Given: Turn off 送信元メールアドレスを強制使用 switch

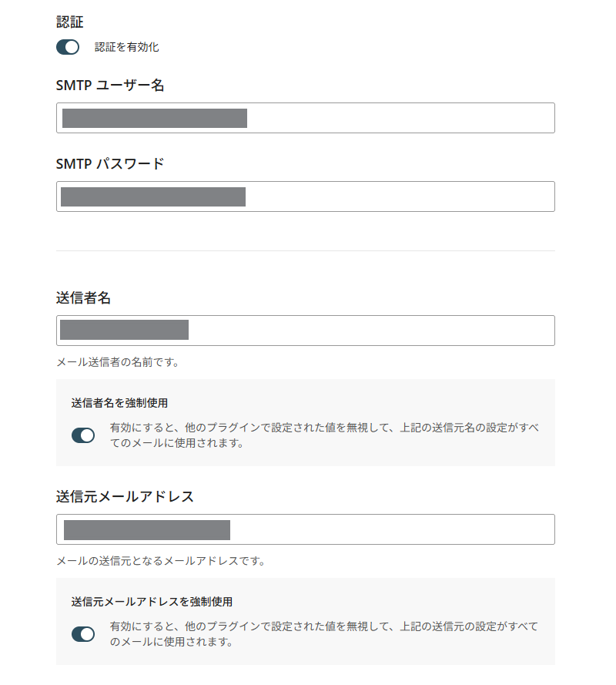Looking at the screenshot, I should pyautogui.click(x=83, y=634).
